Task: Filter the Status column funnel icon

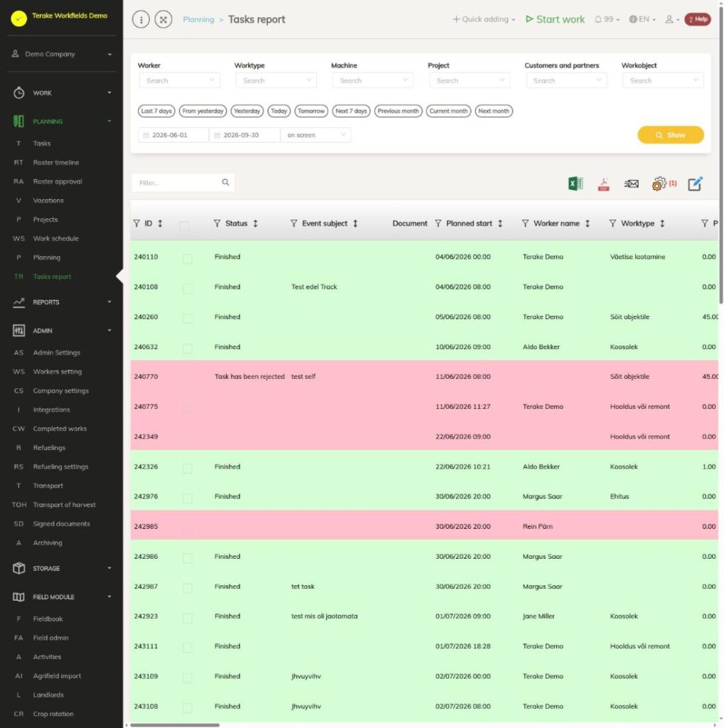Action: point(217,223)
